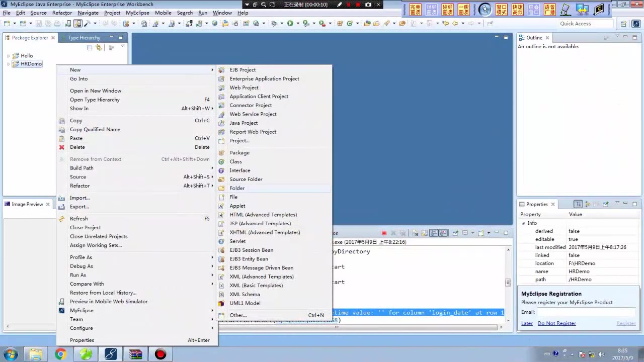Click the Save toolbar icon
644x362 pixels.
[38, 23]
